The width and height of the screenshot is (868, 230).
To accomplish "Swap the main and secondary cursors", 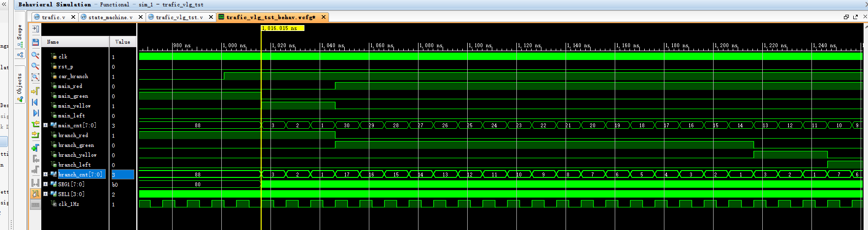I will coord(35,183).
